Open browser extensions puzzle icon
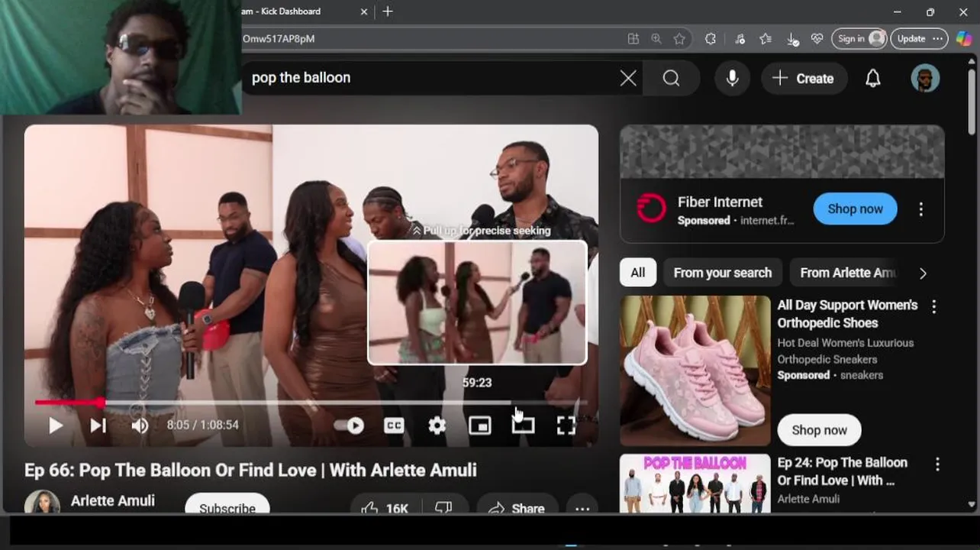 (x=711, y=39)
